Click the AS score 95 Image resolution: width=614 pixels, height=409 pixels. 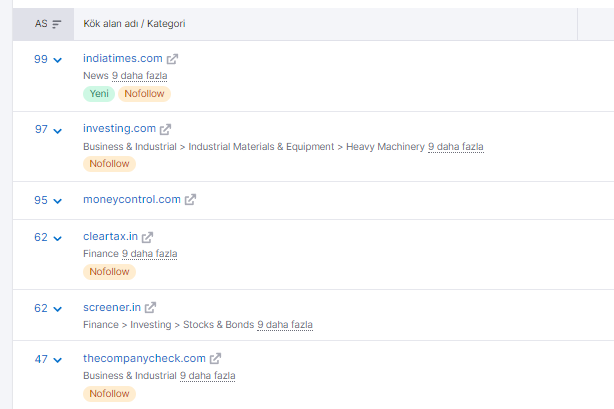pyautogui.click(x=41, y=200)
